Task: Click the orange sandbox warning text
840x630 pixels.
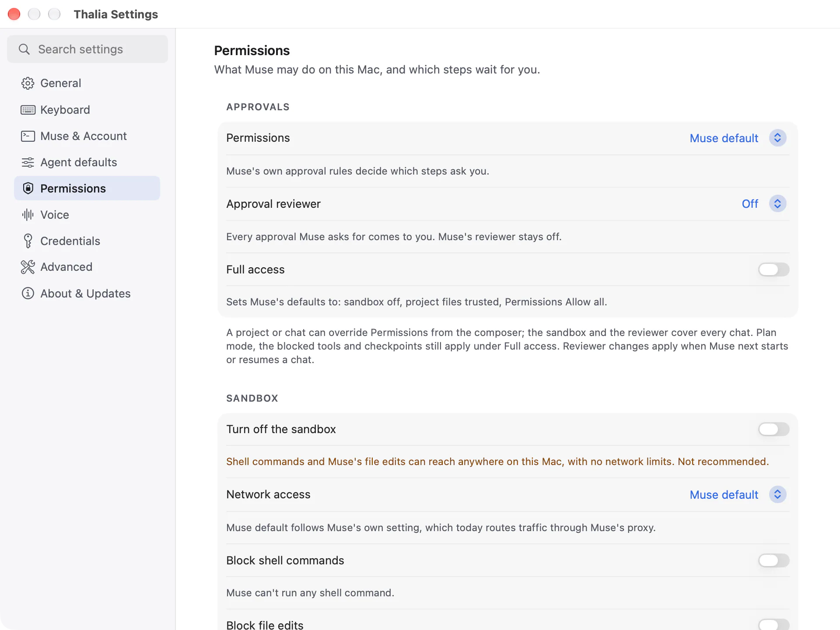Action: [497, 462]
